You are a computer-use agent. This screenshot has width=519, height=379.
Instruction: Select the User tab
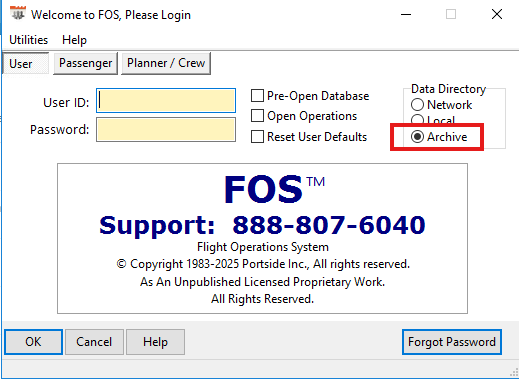tap(26, 63)
